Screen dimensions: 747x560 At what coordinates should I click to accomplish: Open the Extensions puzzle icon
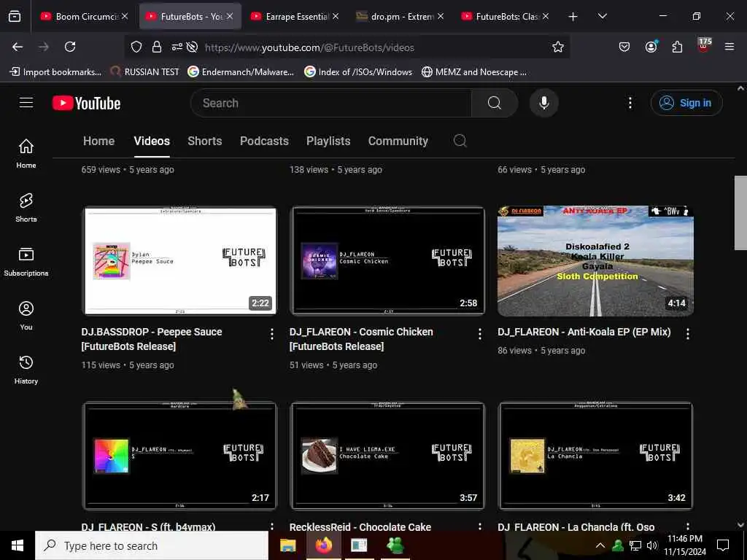677,47
